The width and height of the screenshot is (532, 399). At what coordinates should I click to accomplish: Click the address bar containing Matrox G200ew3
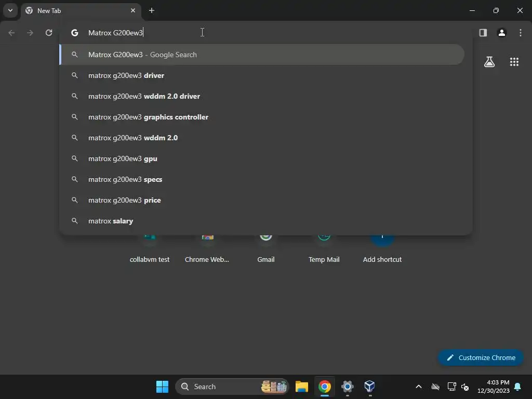click(266, 33)
